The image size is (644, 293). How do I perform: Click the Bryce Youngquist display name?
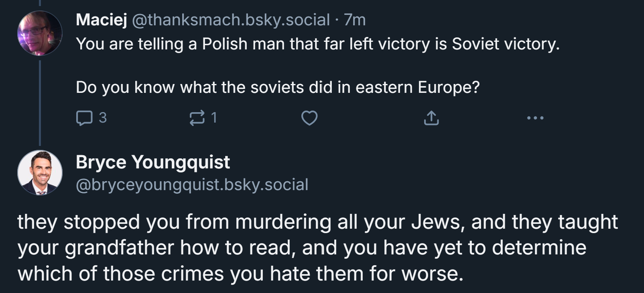152,162
